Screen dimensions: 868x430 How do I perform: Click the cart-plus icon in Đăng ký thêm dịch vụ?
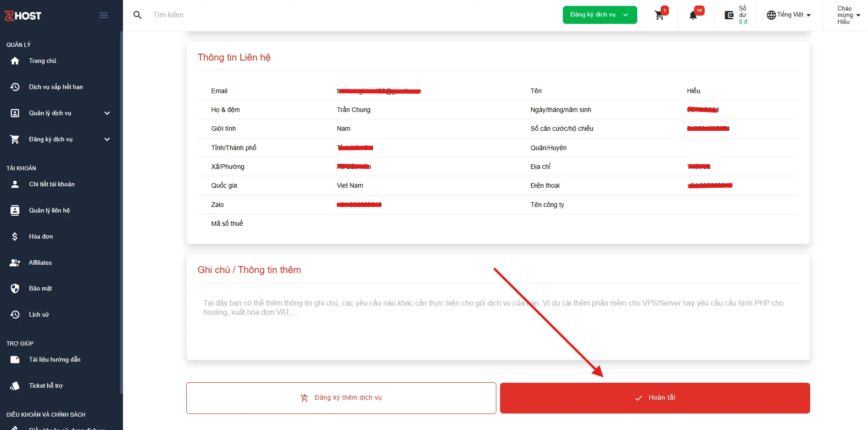click(x=304, y=398)
